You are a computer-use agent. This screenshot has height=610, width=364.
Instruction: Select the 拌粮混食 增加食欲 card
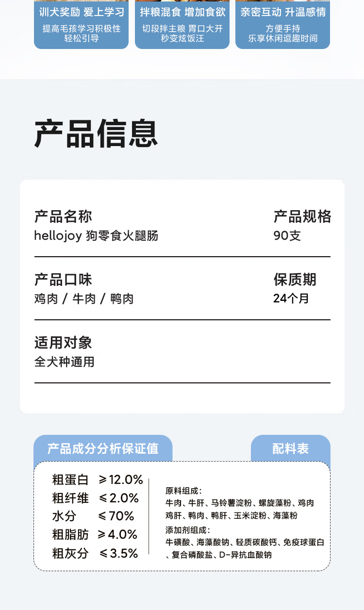[182, 24]
